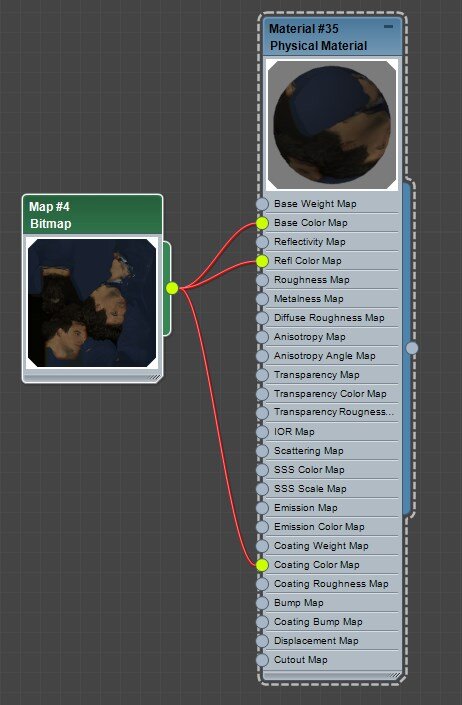462x705 pixels.
Task: Select the Material #35 Physical Material title bar
Action: (x=333, y=37)
